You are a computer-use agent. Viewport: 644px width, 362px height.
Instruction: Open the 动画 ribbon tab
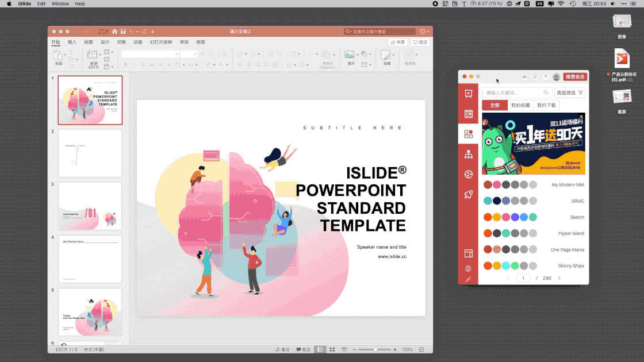point(138,43)
